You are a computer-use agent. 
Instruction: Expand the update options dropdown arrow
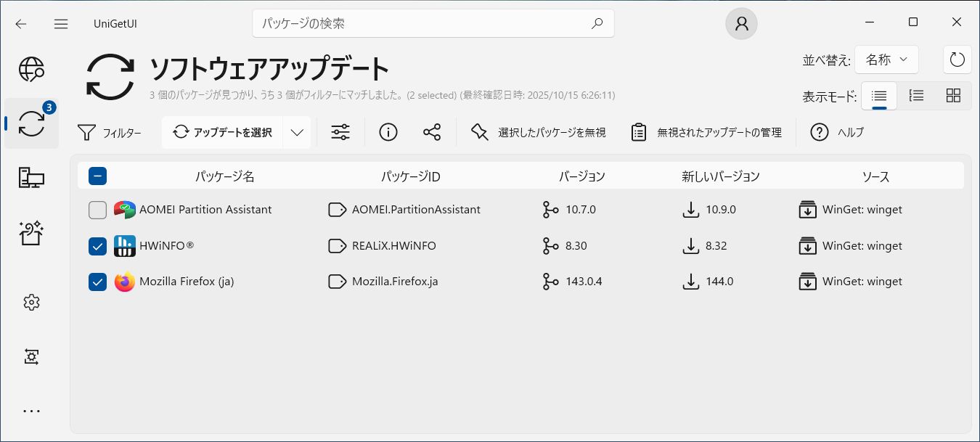296,132
